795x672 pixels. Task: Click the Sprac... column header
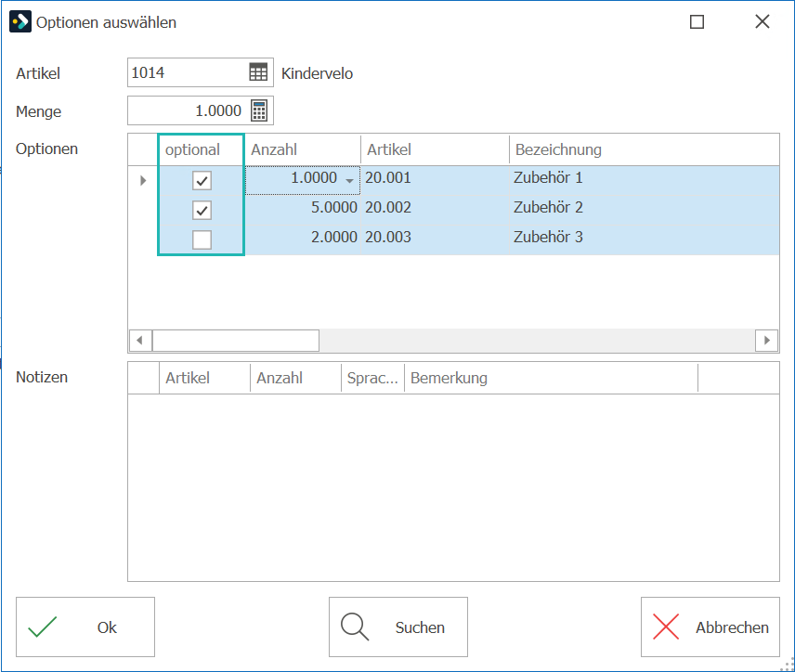373,378
